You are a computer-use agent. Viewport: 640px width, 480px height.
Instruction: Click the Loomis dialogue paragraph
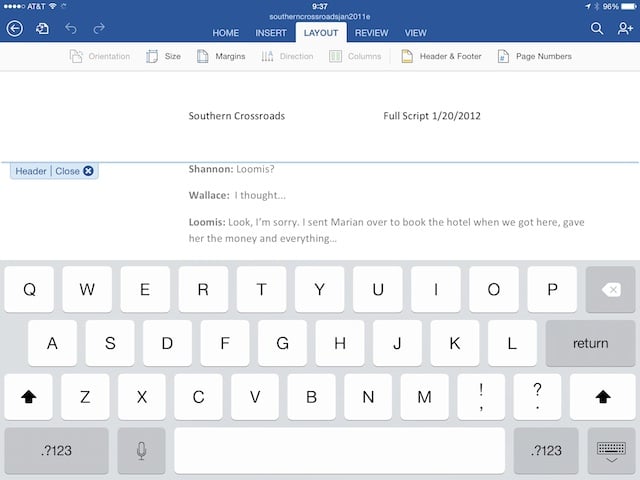pyautogui.click(x=387, y=230)
